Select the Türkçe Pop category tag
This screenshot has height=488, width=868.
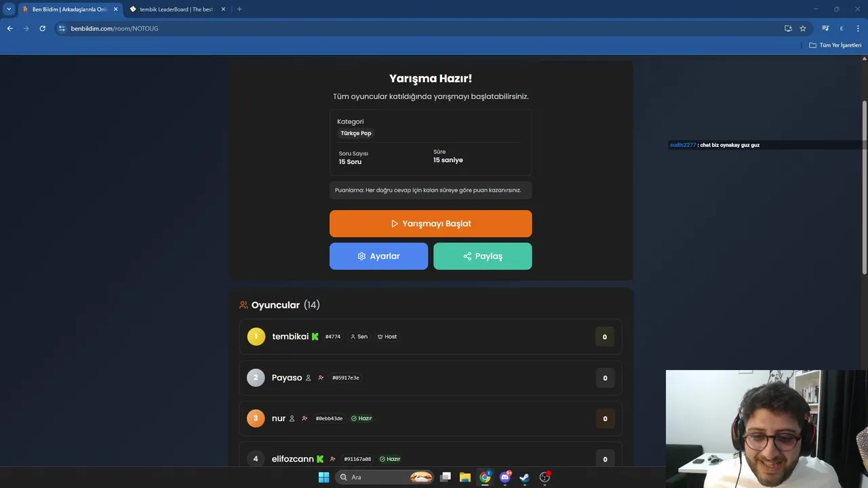356,134
